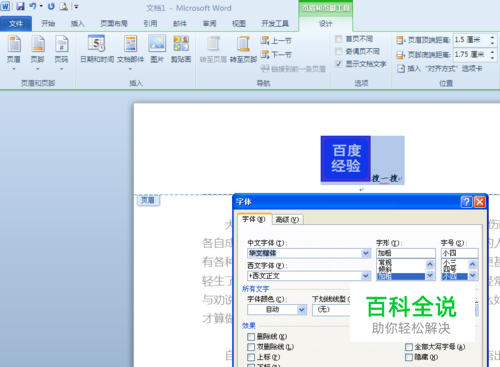Screen dimensions: 500x367
Task: Click the 页眉 label tag on document
Action: click(148, 200)
